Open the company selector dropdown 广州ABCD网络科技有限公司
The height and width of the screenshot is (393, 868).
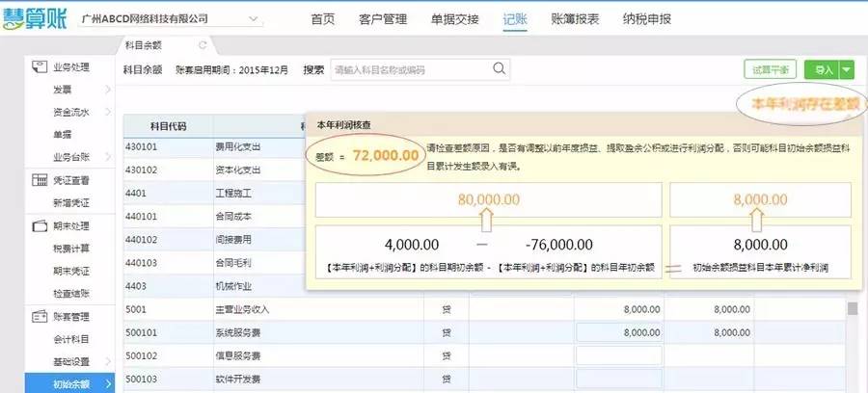point(170,19)
